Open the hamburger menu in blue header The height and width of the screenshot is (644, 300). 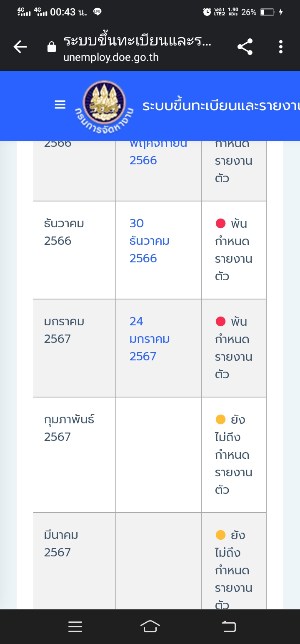60,105
